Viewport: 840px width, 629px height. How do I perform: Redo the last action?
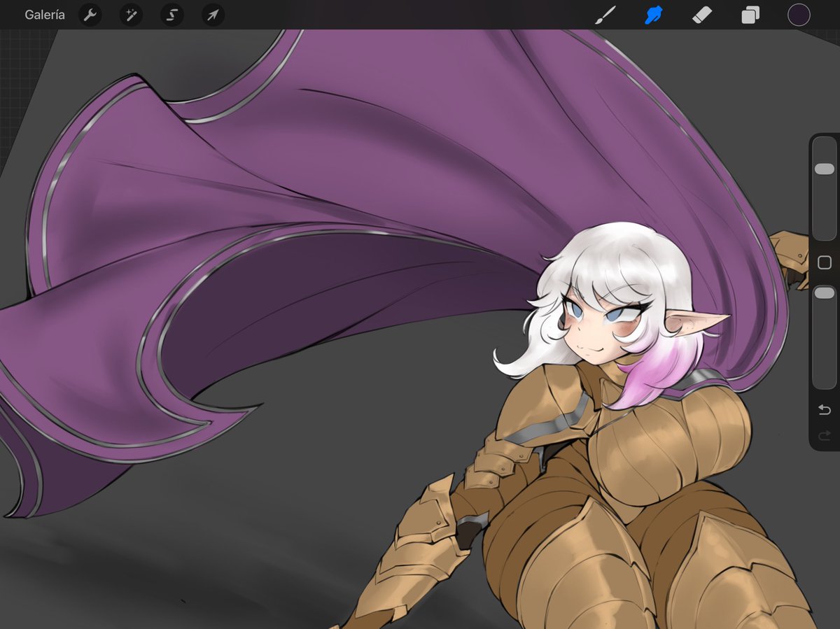(825, 435)
